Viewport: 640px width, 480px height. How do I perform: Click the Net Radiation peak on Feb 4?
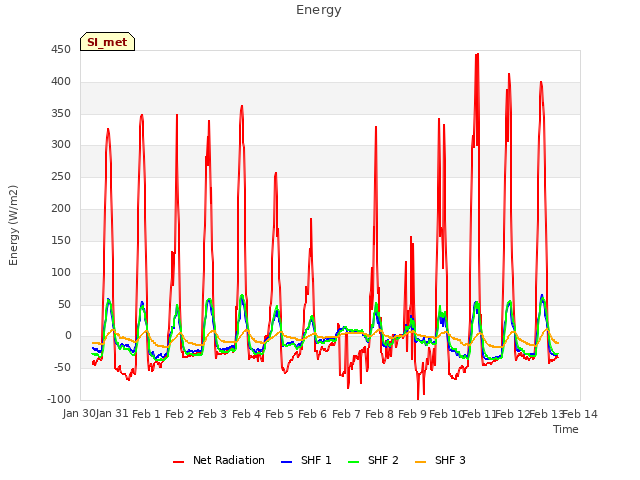coord(242,106)
